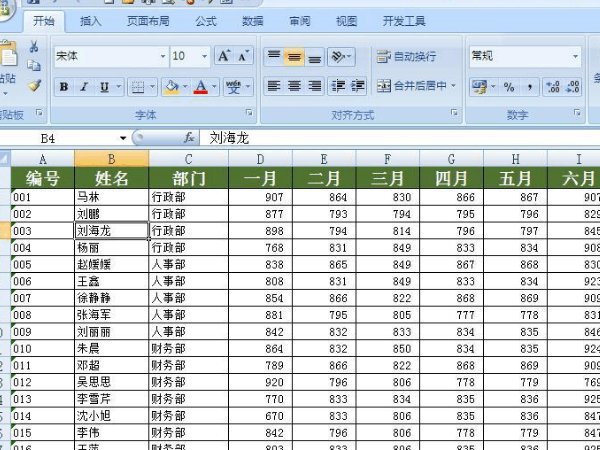Switch to 审阅 tab

[x=300, y=21]
